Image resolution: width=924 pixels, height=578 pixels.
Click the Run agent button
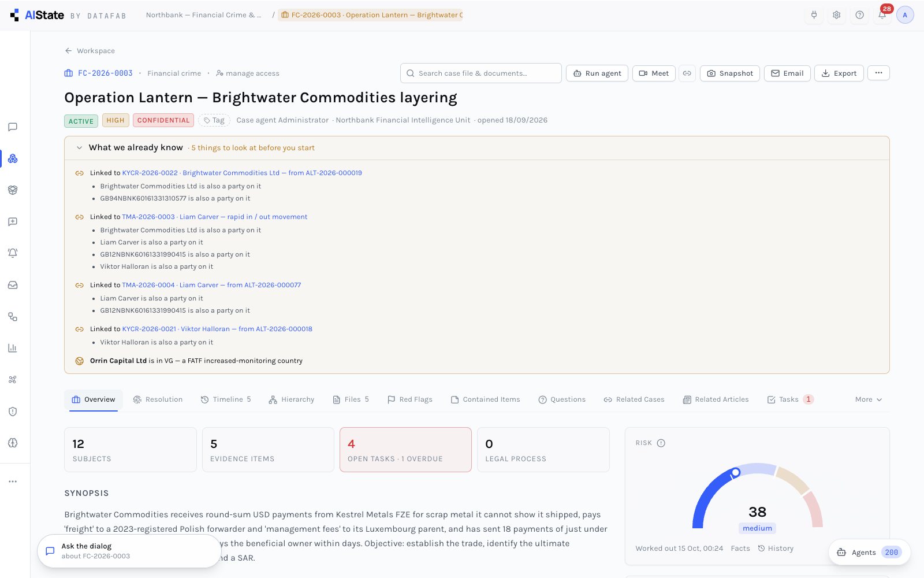tap(597, 73)
